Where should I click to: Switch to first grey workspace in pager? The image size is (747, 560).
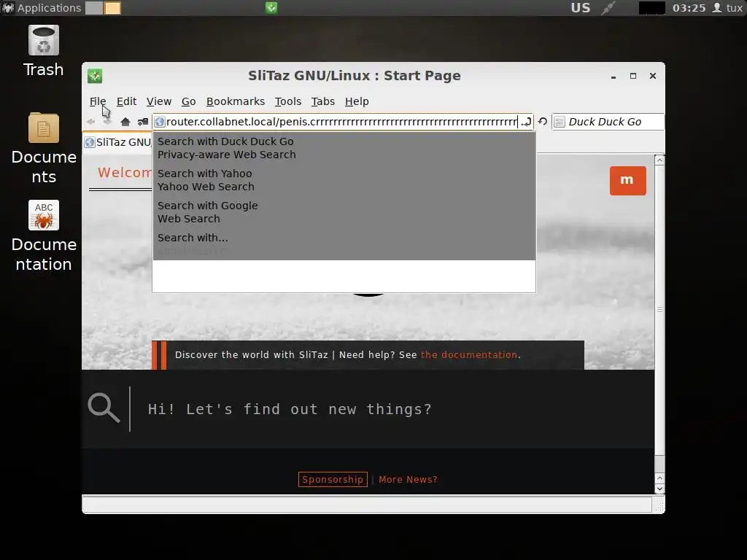coord(94,7)
